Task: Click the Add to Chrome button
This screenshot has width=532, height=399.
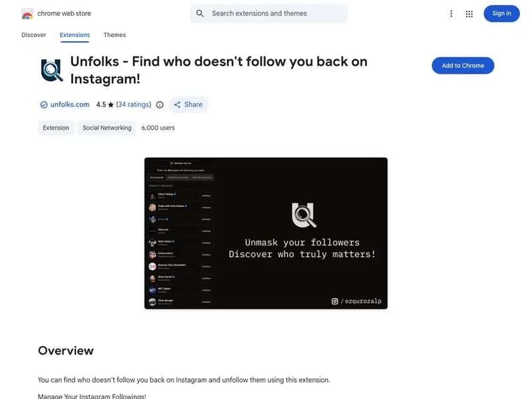Action: pos(463,65)
